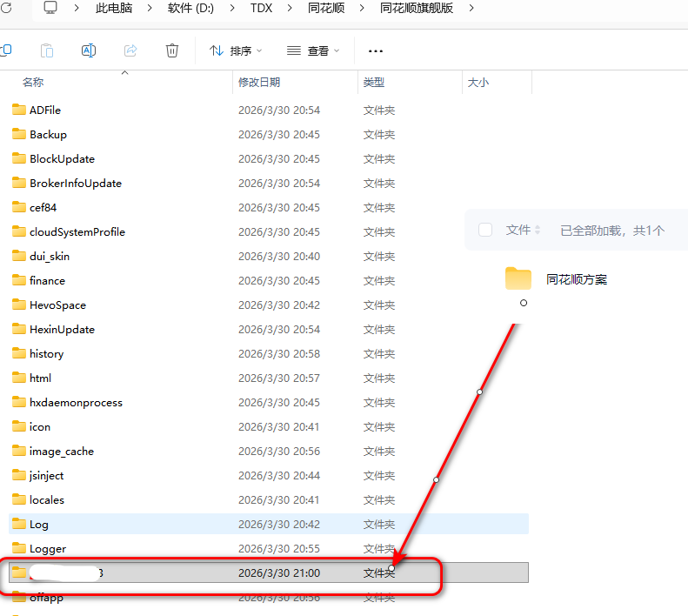
Task: Click the 2026/3/30 20:55 date of Logger
Action: (x=279, y=549)
